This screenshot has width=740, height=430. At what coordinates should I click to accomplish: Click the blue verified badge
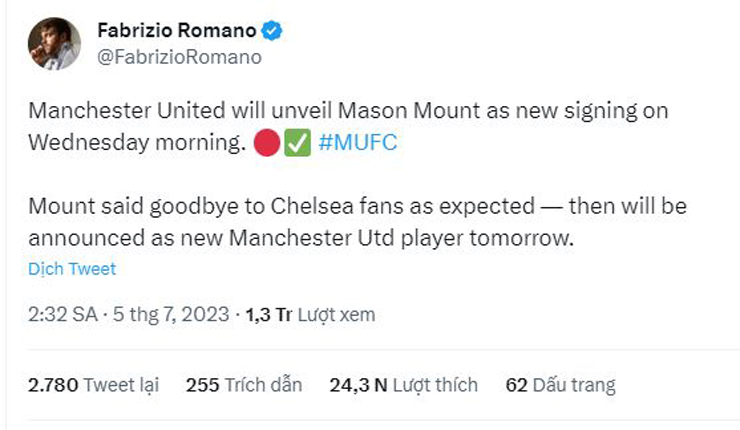tap(272, 30)
